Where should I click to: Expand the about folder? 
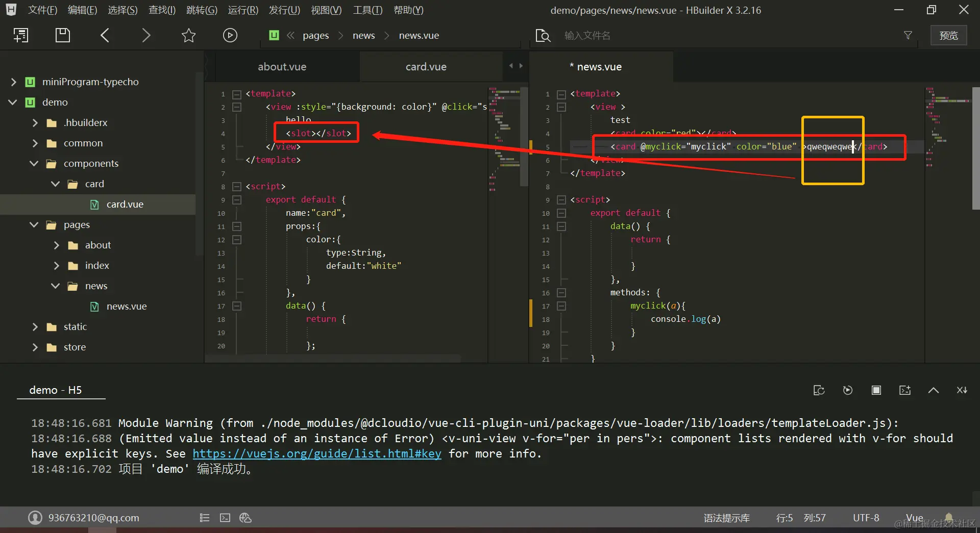57,245
